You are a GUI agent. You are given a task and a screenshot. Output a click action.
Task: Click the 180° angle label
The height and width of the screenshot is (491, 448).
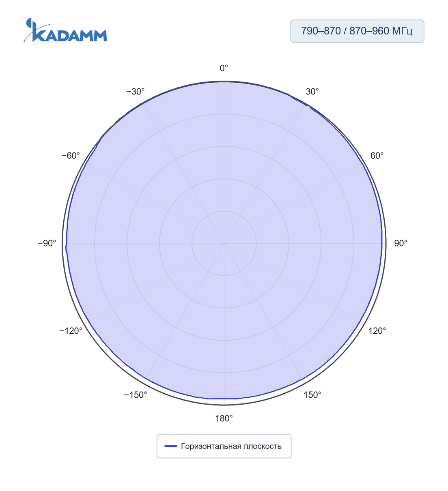click(x=224, y=418)
